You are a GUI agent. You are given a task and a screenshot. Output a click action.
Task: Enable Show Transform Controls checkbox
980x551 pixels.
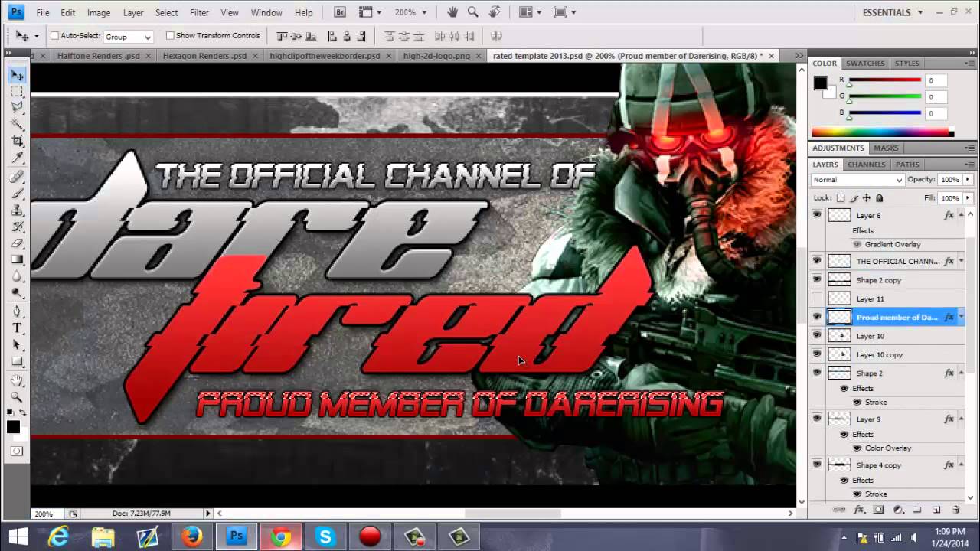pos(170,36)
